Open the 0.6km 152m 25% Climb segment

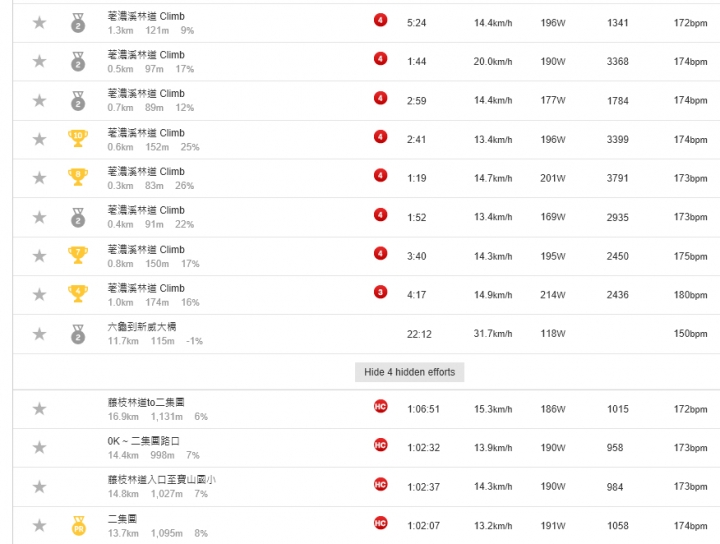point(146,133)
